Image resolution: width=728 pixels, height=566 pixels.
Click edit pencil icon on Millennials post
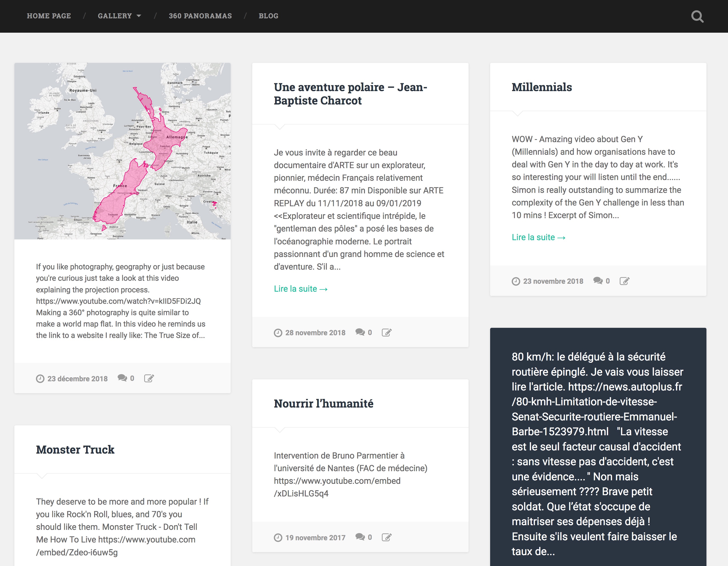point(624,281)
